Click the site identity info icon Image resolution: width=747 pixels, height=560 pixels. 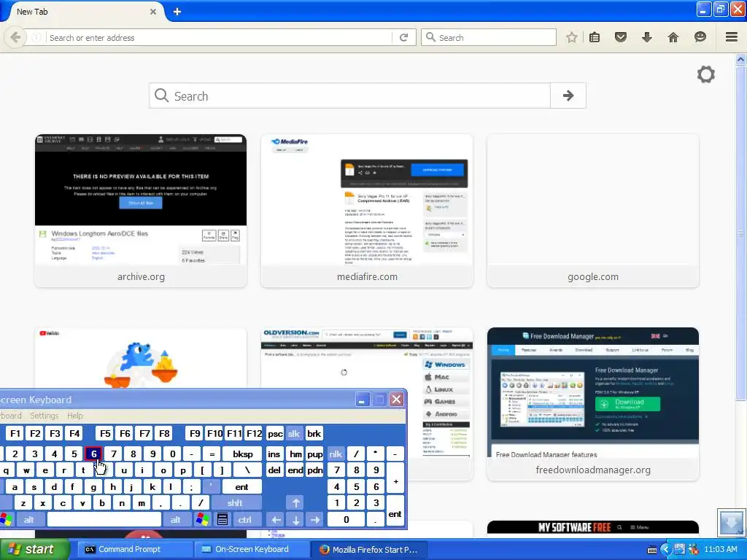[36, 37]
